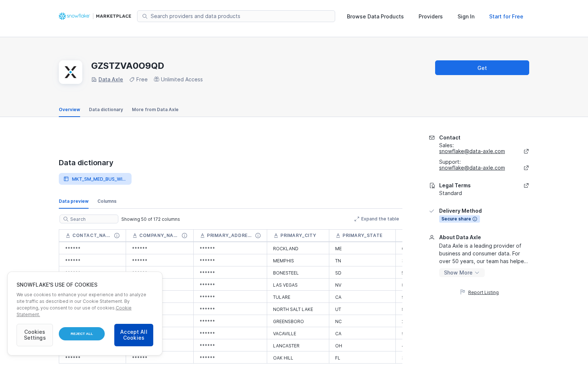The height and width of the screenshot is (368, 588).
Task: Click magnifier icon in table search box
Action: tap(66, 219)
